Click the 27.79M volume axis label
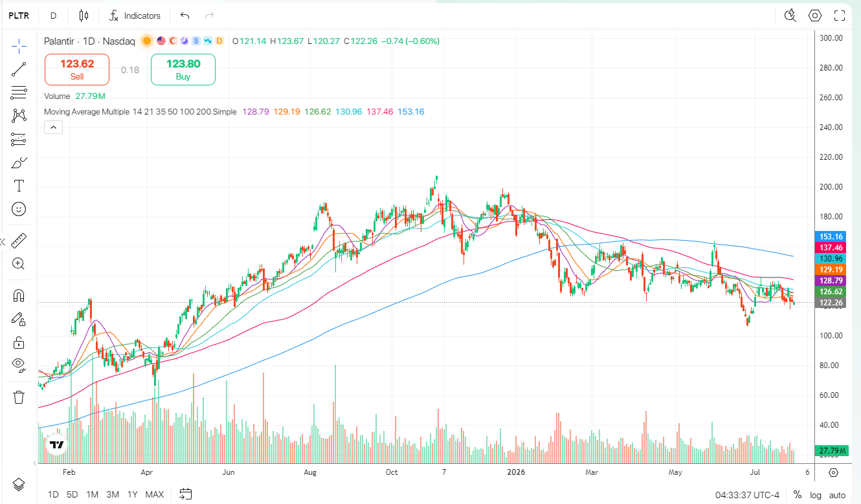The width and height of the screenshot is (861, 504). click(833, 450)
